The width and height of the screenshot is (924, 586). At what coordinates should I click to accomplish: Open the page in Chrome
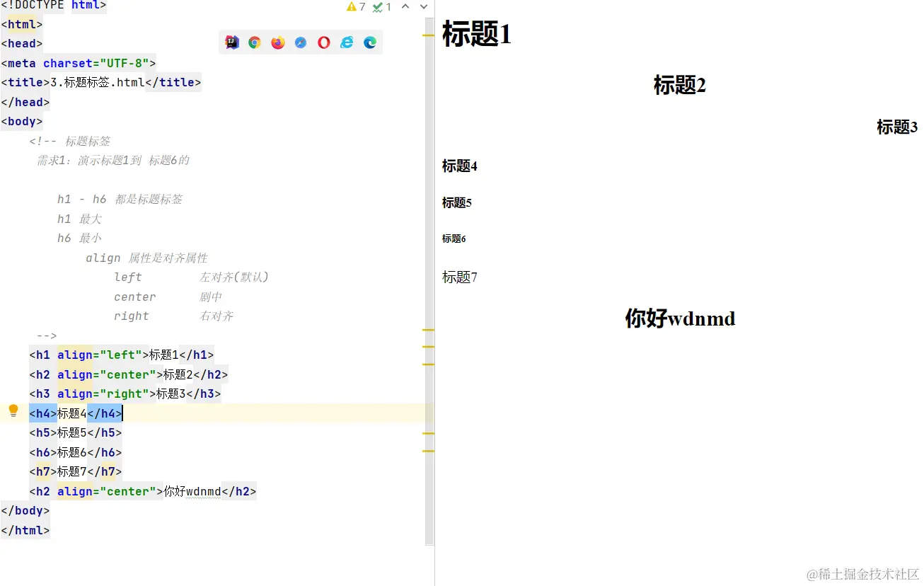(x=255, y=42)
